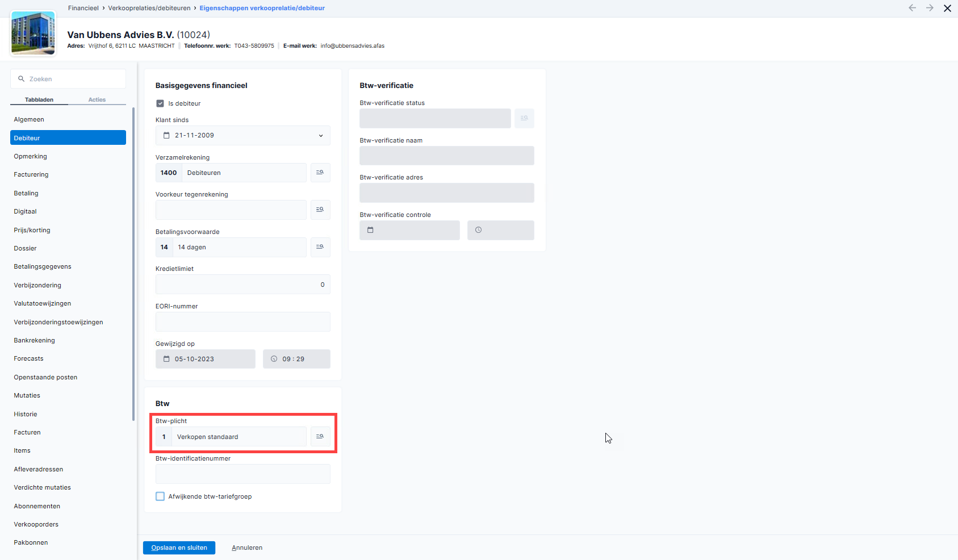This screenshot has height=560, width=958.
Task: Click the back arrow navigation icon
Action: (x=912, y=8)
